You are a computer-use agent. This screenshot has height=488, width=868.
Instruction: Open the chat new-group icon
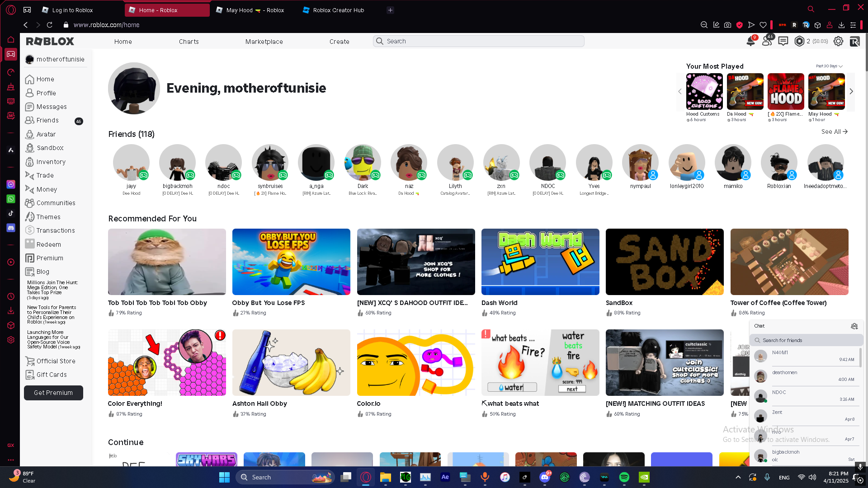tap(854, 326)
